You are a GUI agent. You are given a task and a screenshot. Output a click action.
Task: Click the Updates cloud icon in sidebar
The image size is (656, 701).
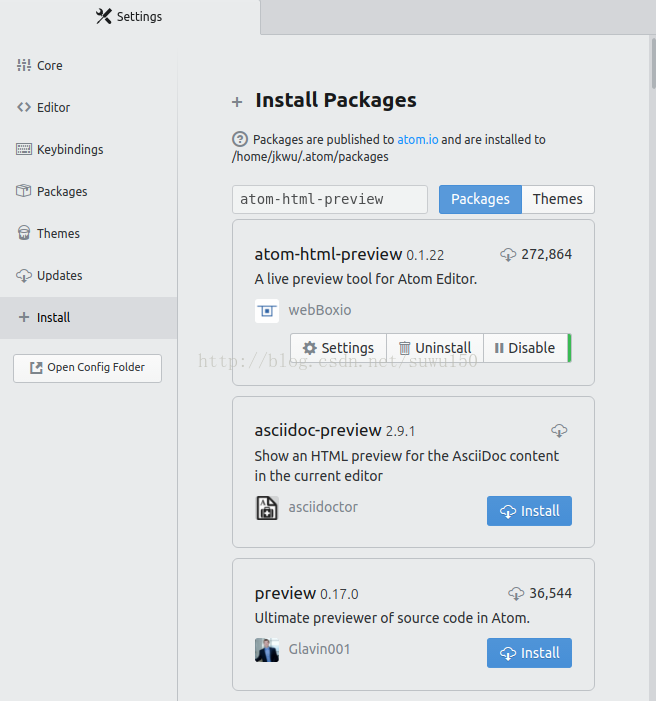(x=24, y=275)
